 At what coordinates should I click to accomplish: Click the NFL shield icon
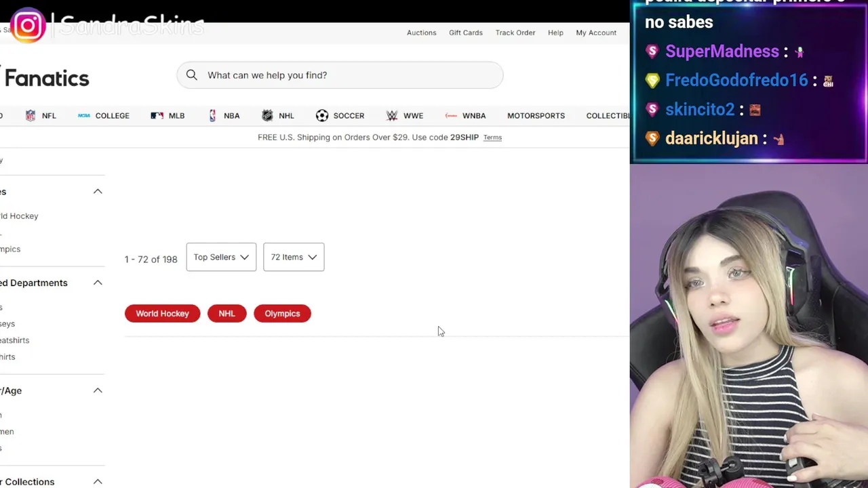[x=31, y=116]
